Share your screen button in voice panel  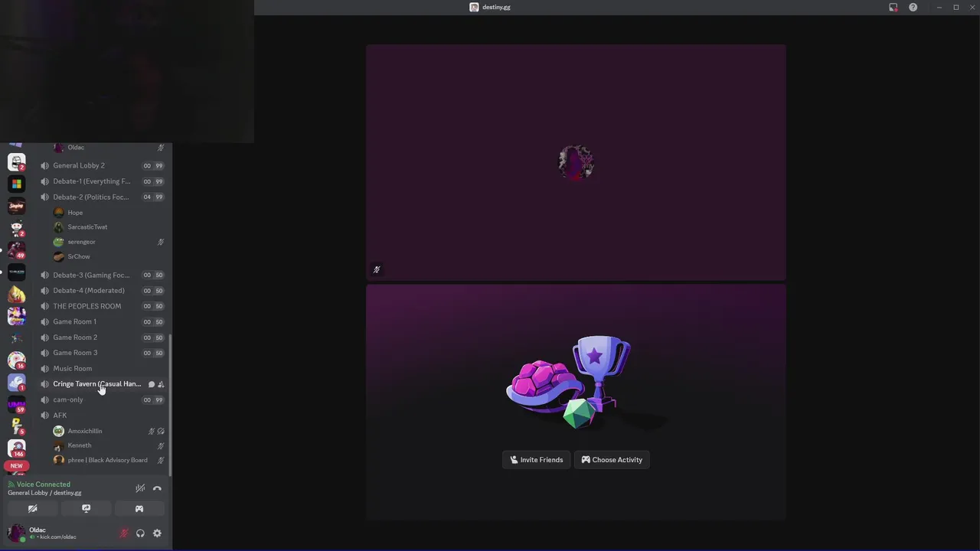(86, 508)
